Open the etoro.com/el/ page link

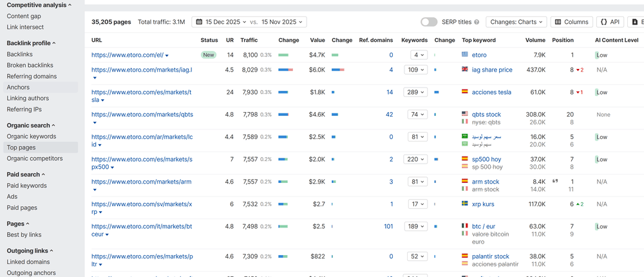(x=128, y=55)
